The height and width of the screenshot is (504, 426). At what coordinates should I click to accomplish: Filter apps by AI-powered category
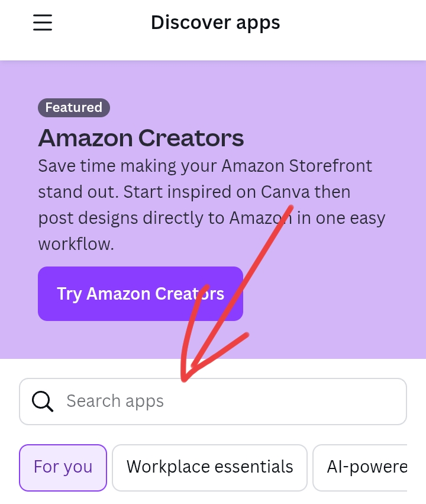366,467
